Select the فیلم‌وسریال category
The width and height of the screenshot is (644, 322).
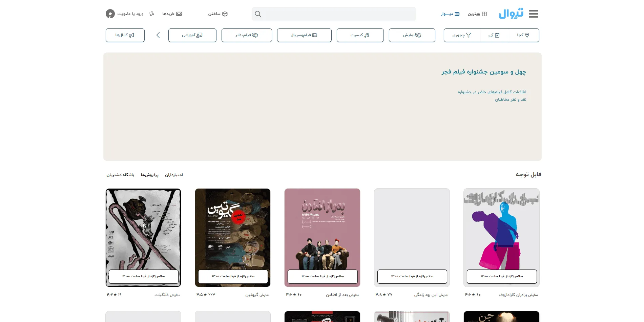tap(304, 35)
